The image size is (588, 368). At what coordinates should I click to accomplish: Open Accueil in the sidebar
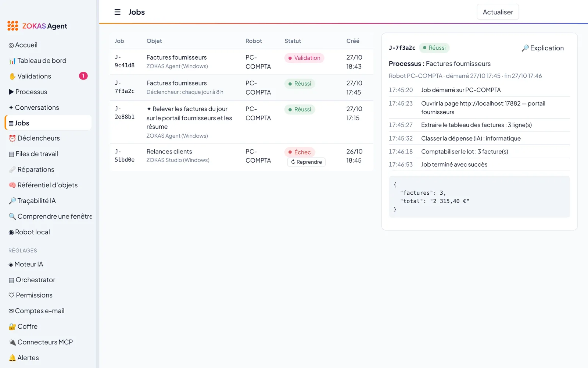click(48, 45)
